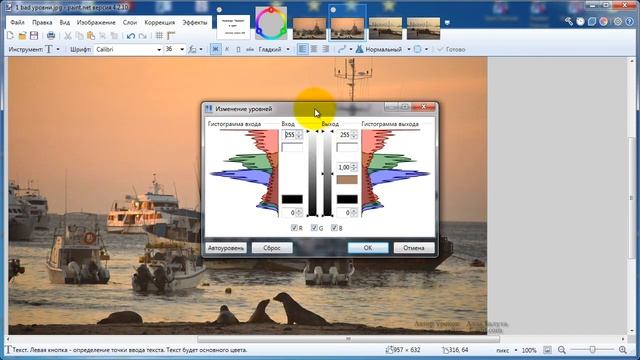
Task: Open the Правка menu
Action: [x=42, y=22]
